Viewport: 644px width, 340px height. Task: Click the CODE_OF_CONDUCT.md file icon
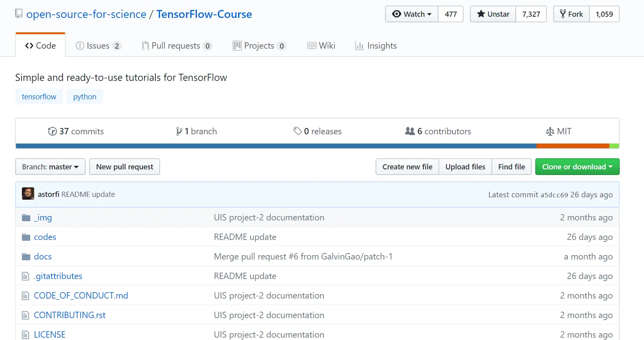[25, 296]
